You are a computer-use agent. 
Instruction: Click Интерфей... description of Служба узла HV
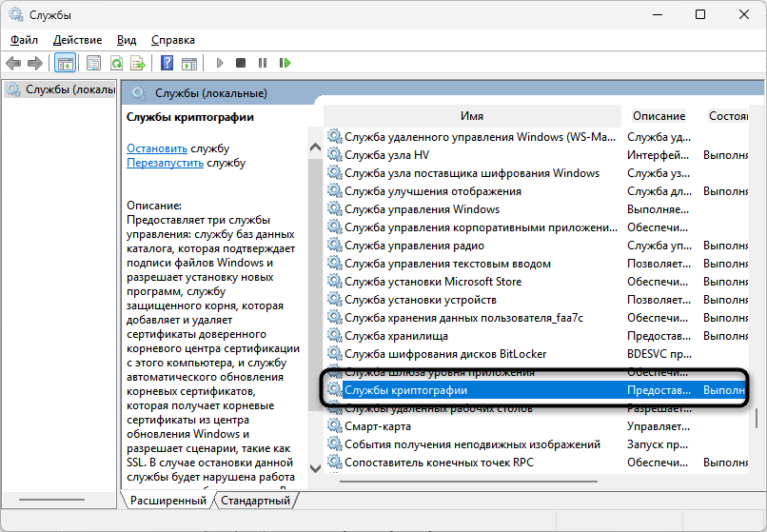[x=658, y=155]
